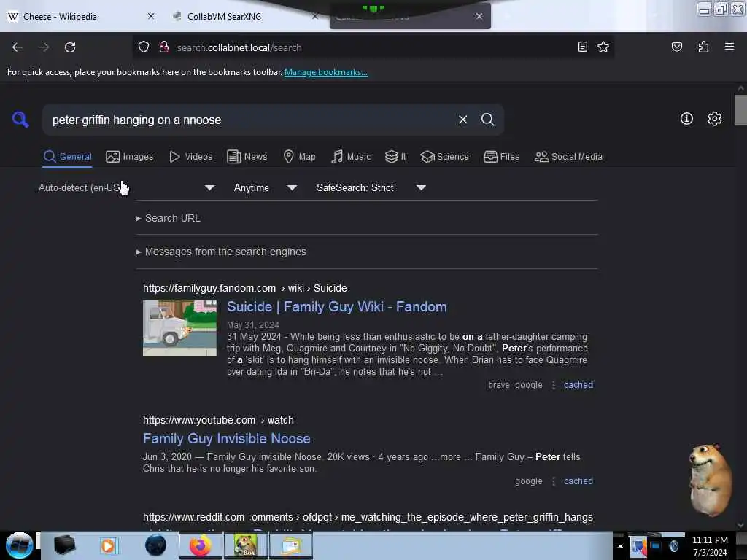Toggle reader view icon in address bar

(x=582, y=47)
